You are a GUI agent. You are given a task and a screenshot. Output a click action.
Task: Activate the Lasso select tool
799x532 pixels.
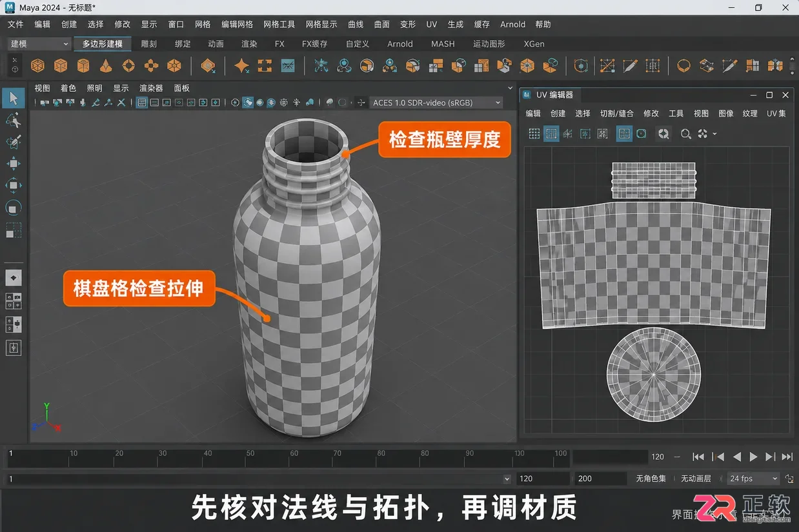(x=14, y=121)
